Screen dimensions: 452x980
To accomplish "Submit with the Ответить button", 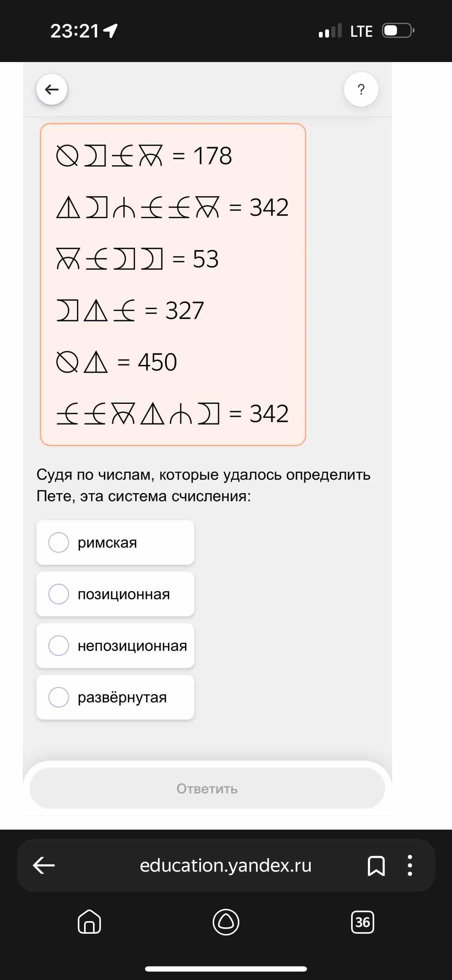I will [207, 788].
